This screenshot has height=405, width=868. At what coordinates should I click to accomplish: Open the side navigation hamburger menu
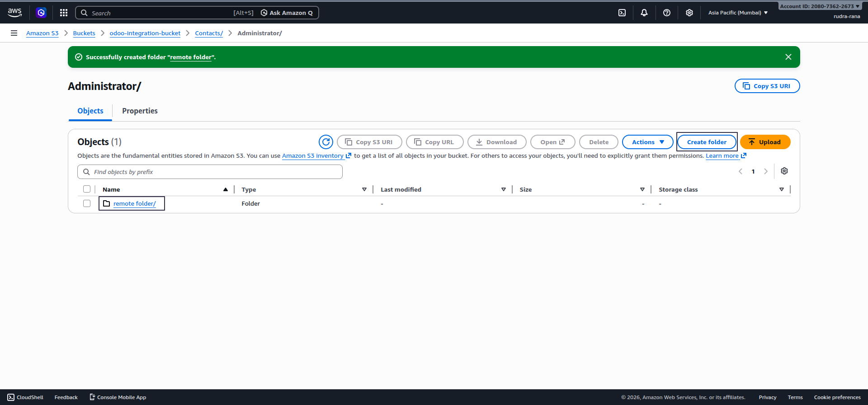tap(14, 33)
